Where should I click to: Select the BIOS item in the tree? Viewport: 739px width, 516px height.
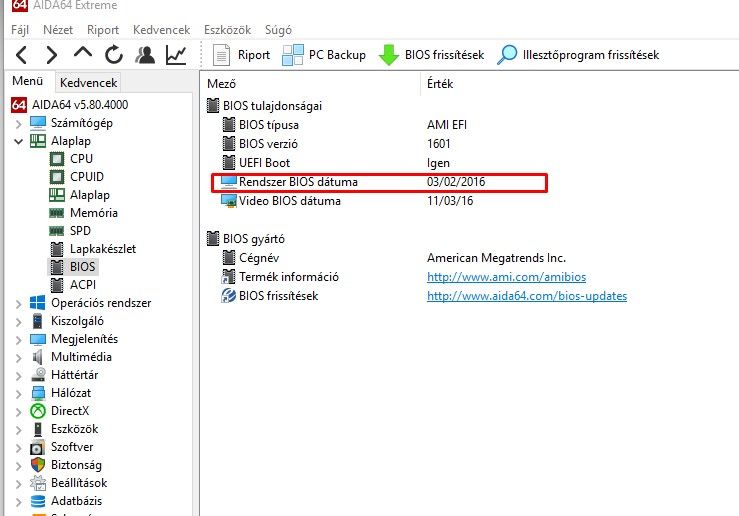82,267
